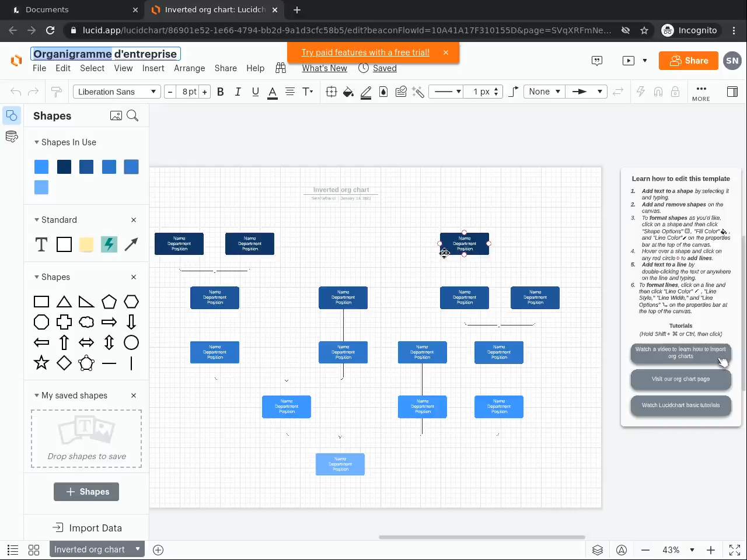This screenshot has height=560, width=747.
Task: Open the What's New link
Action: pos(324,68)
